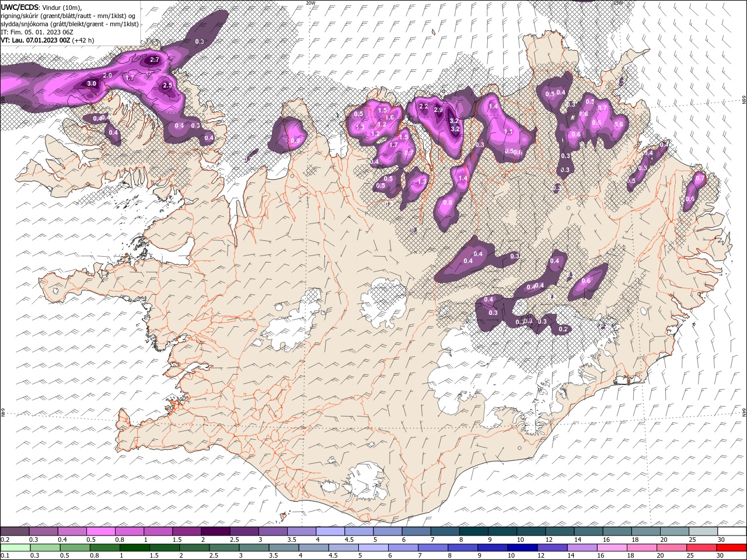Click the 1.6 snowfall value on the map

point(389,118)
